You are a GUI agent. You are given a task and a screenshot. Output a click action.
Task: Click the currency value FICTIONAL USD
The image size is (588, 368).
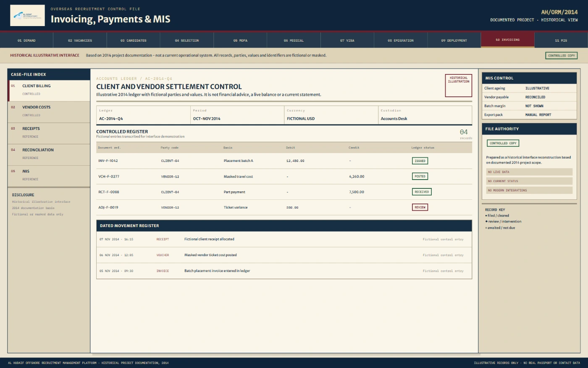(x=301, y=119)
